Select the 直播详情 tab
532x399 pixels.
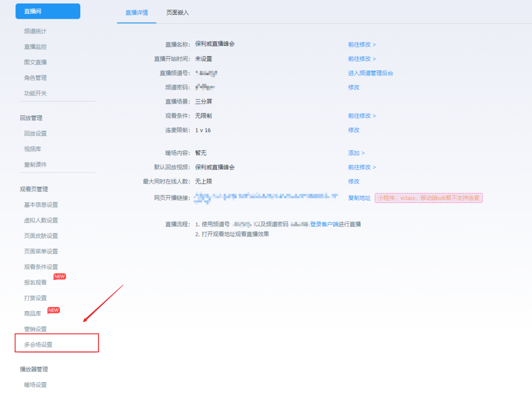pos(136,13)
